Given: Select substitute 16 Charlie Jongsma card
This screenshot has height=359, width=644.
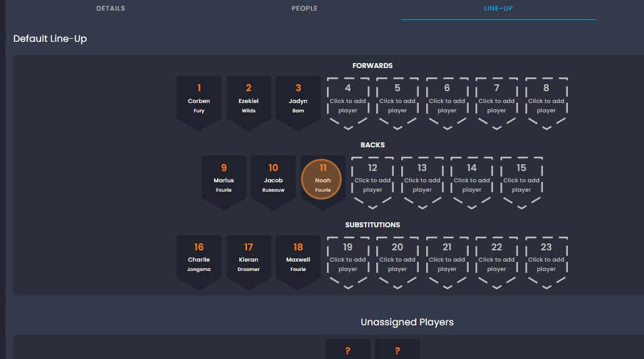Looking at the screenshot, I should [x=199, y=262].
